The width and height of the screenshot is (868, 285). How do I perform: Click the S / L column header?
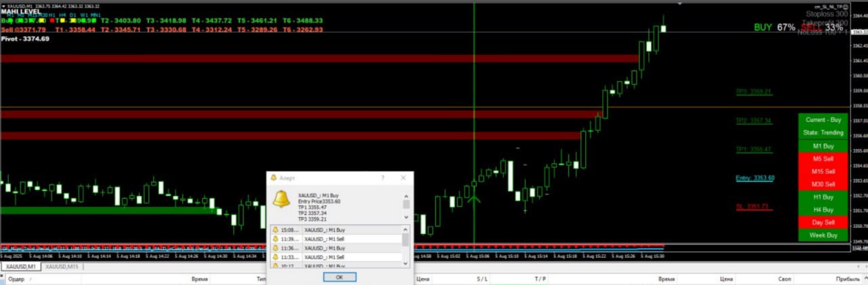482,279
